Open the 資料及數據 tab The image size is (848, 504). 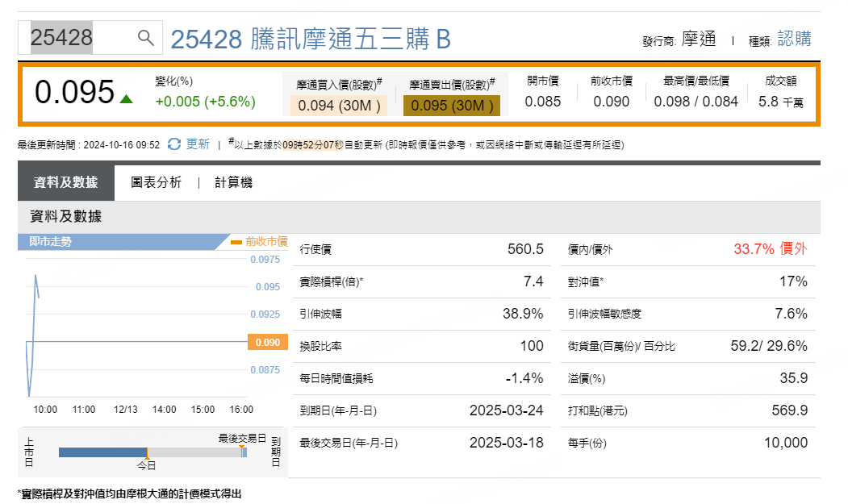[x=66, y=183]
